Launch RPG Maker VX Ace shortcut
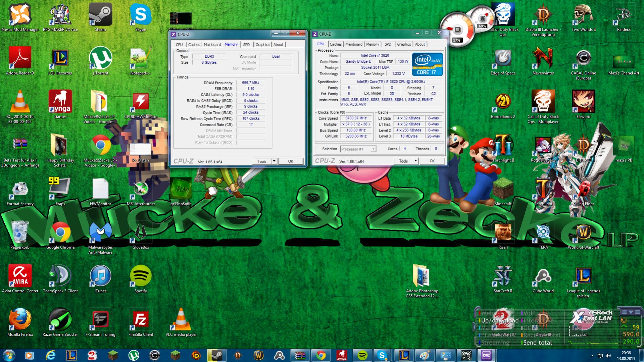Viewport: 644px width, 362px height. pyautogui.click(x=60, y=17)
